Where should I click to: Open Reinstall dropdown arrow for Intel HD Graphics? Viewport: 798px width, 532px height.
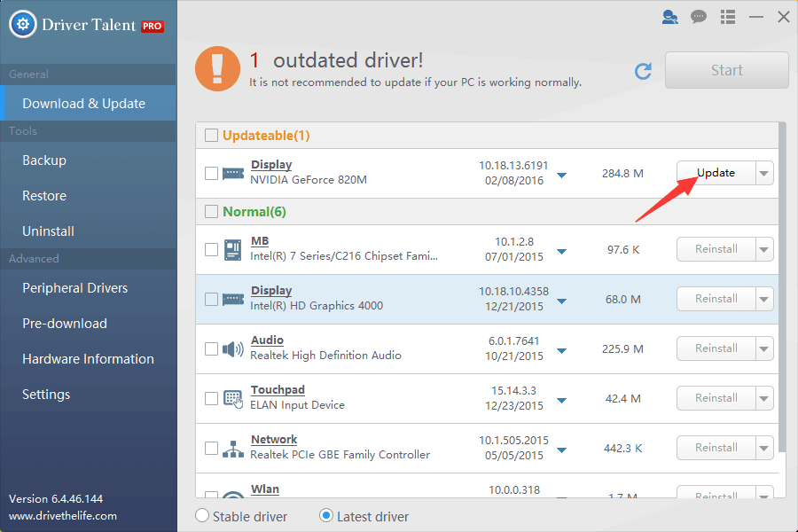pyautogui.click(x=764, y=299)
